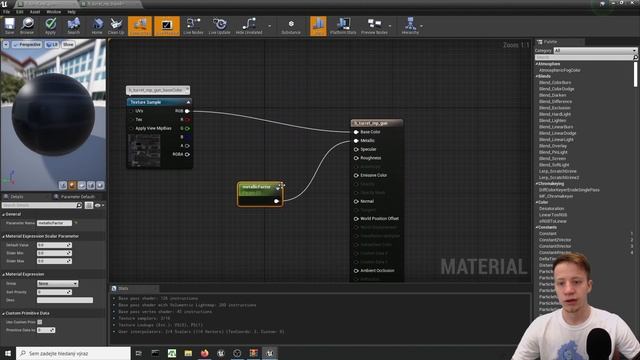Collapse the Texture Sample node arrow
The height and width of the screenshot is (360, 640).
click(188, 102)
